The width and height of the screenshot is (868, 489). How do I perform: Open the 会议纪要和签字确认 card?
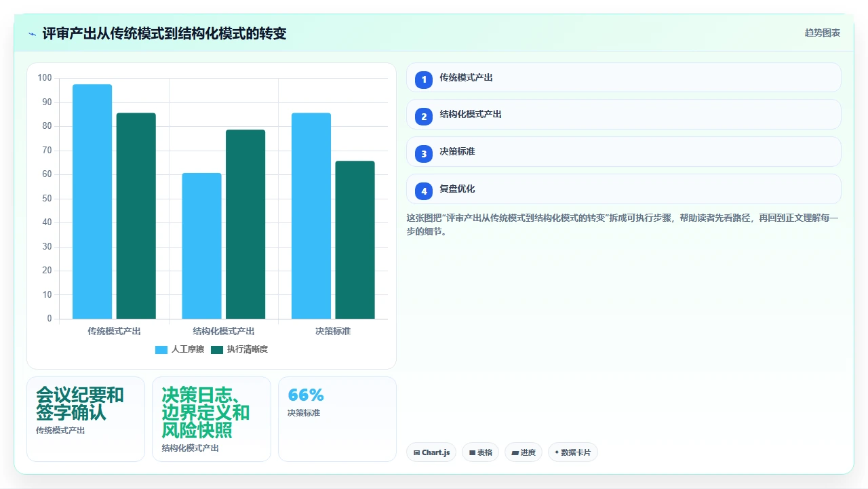click(85, 419)
